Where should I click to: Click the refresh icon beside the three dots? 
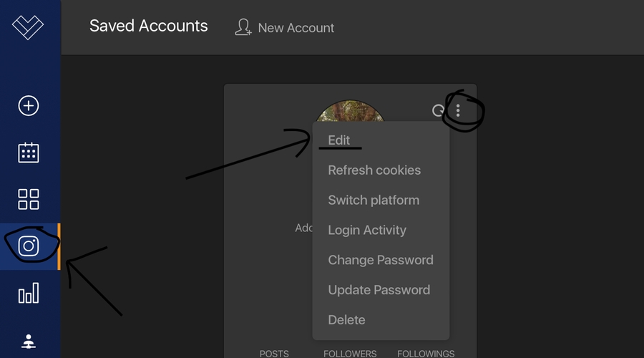click(438, 110)
